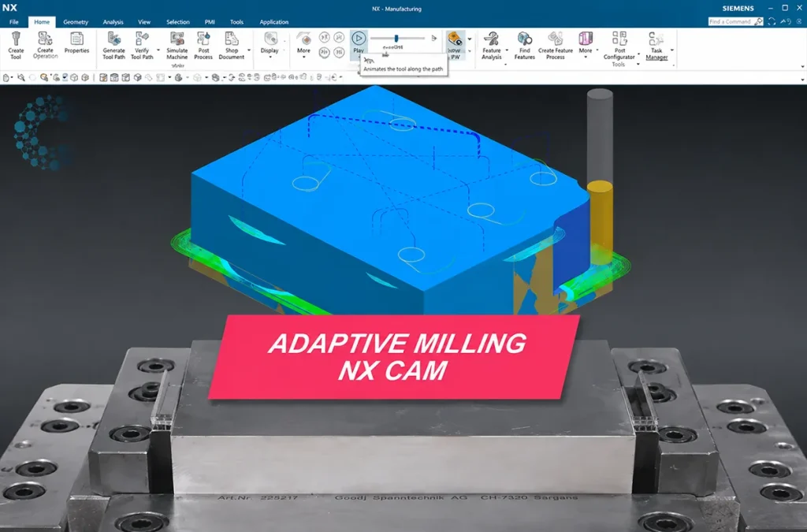Open the Post Configurator tool
This screenshot has width=807, height=532.
pos(619,45)
